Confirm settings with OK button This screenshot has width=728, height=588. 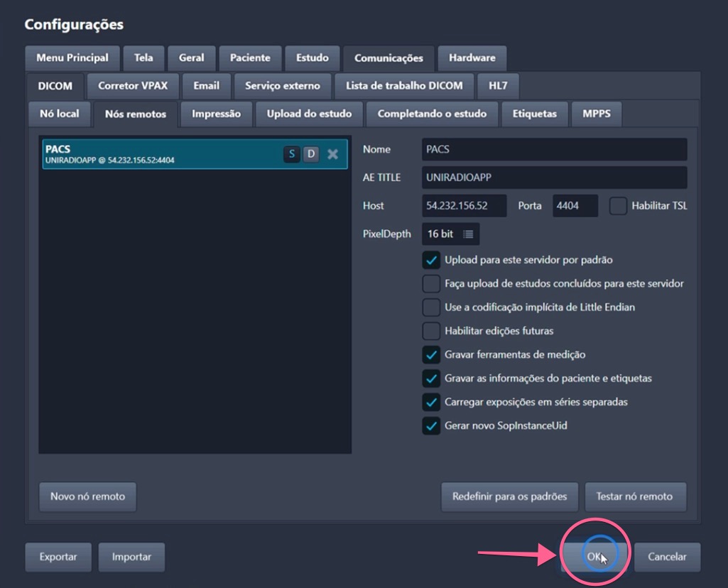click(x=594, y=557)
